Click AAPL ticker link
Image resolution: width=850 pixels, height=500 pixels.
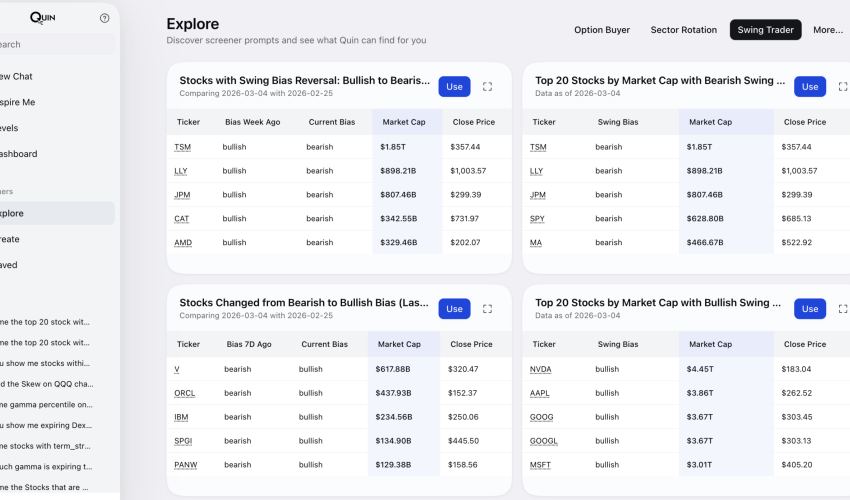pyautogui.click(x=539, y=393)
